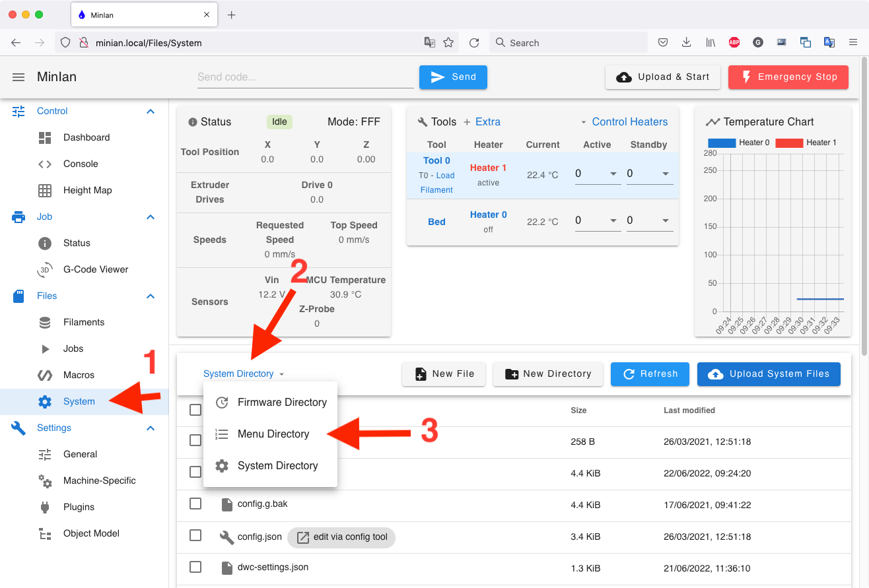This screenshot has width=869, height=588.
Task: Open the browser library icon
Action: coord(711,43)
